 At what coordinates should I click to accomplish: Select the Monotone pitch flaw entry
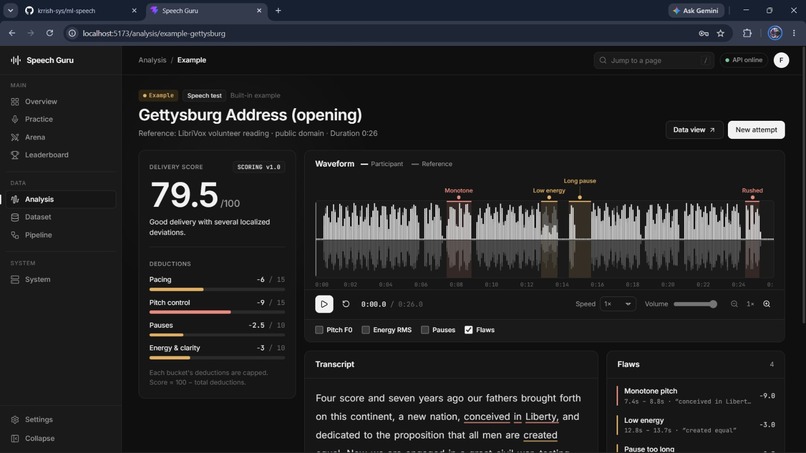tap(695, 395)
